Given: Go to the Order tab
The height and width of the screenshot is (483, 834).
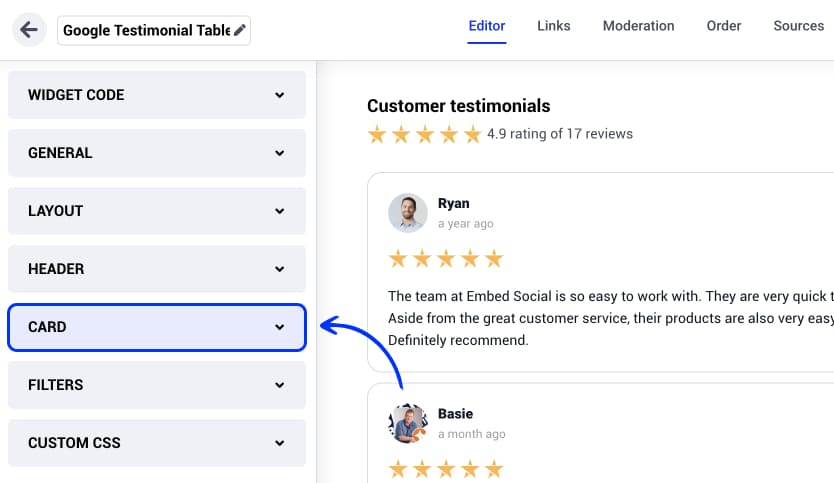Looking at the screenshot, I should 723,26.
